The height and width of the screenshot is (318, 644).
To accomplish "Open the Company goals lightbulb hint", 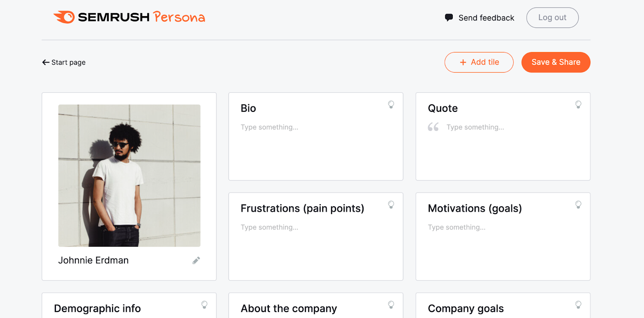I will (578, 305).
